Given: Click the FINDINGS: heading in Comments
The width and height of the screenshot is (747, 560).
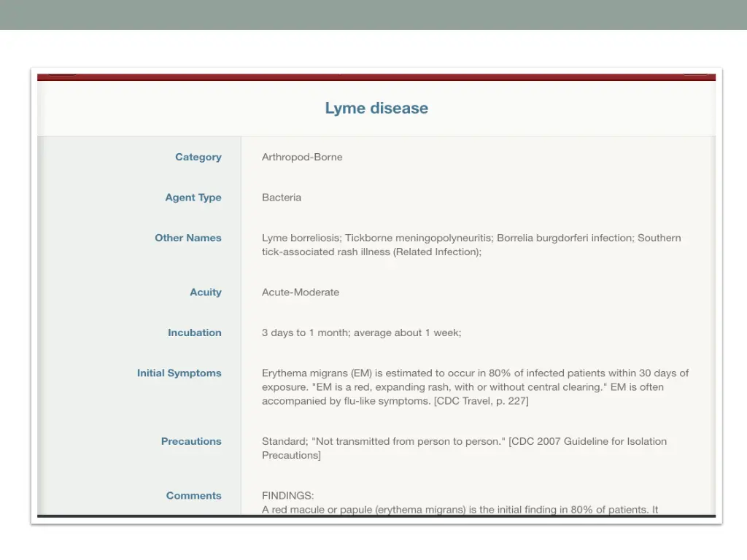Looking at the screenshot, I should click(287, 496).
